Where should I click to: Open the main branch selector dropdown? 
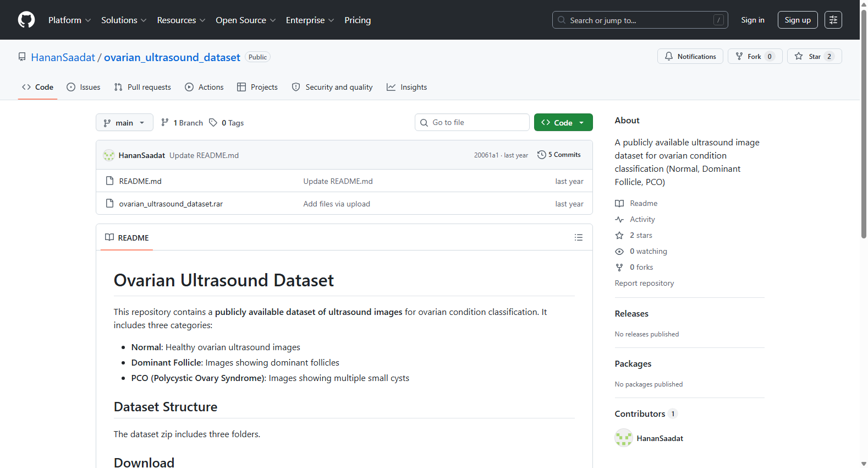(x=124, y=122)
